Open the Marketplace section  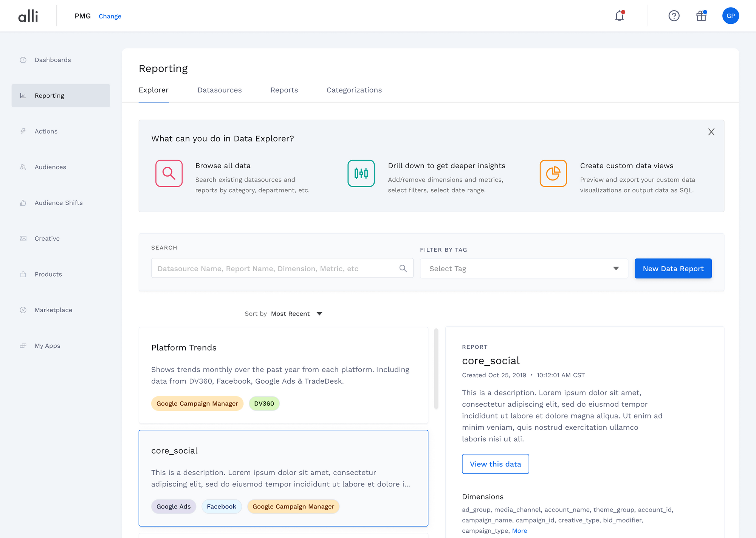point(53,309)
